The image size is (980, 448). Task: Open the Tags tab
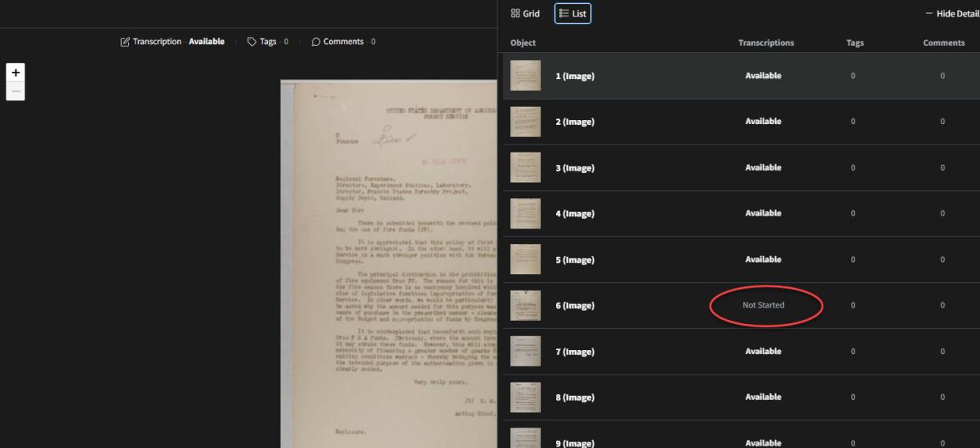click(x=268, y=42)
